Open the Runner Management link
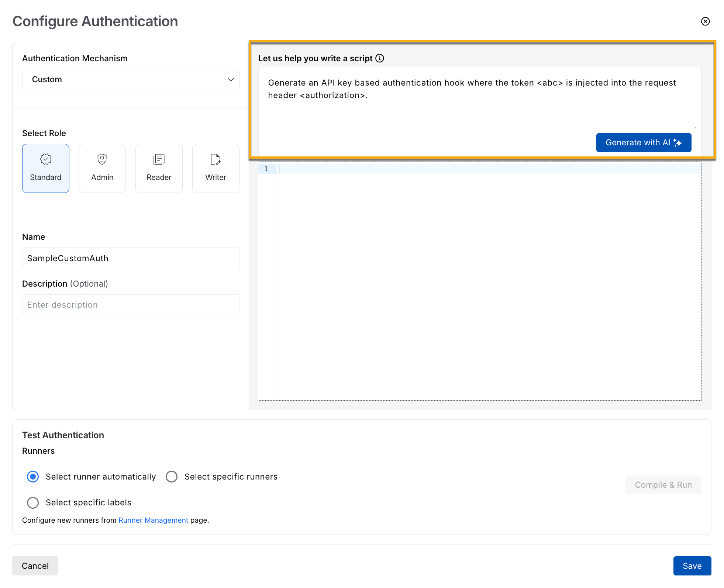This screenshot has height=588, width=724. click(x=153, y=520)
